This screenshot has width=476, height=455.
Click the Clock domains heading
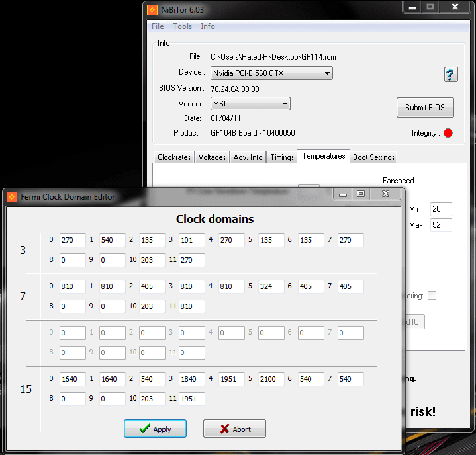(x=215, y=219)
